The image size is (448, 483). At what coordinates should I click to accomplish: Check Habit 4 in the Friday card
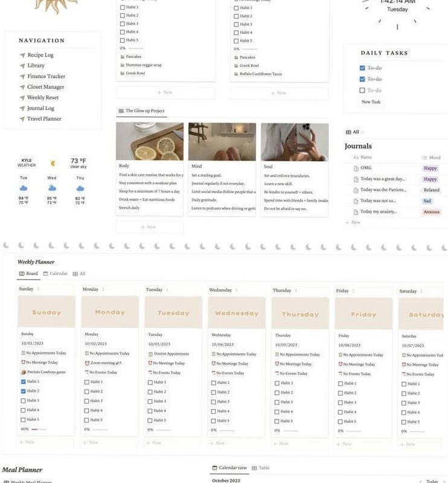pyautogui.click(x=341, y=412)
